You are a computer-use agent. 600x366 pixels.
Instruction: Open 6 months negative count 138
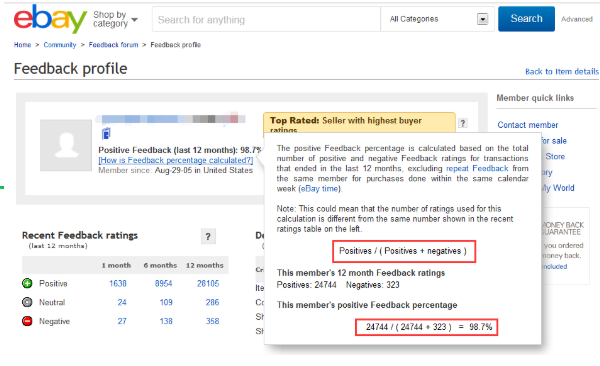(x=166, y=321)
